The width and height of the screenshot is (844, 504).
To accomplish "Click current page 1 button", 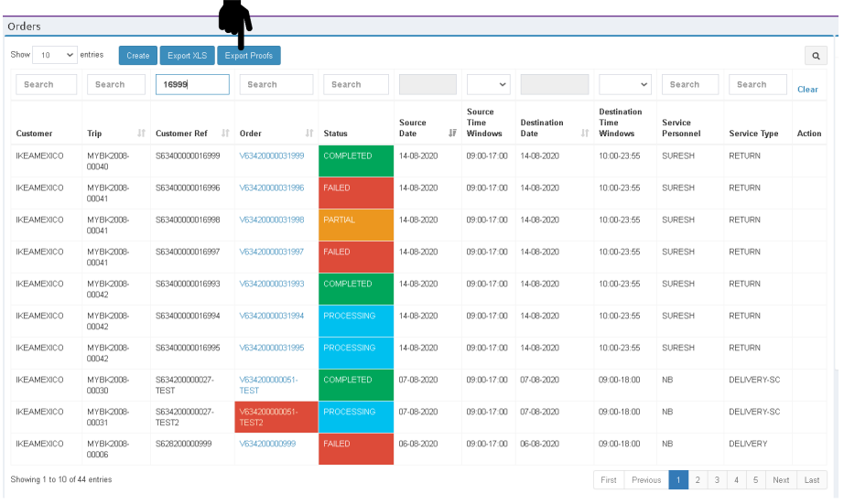I will [678, 480].
